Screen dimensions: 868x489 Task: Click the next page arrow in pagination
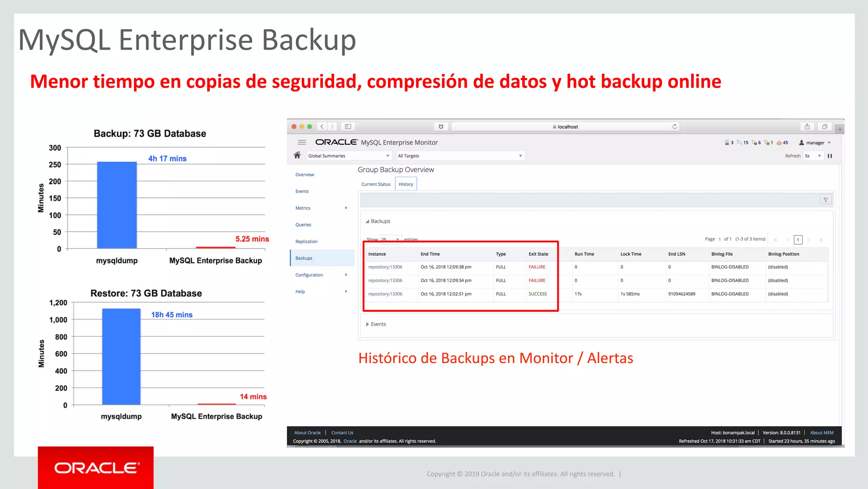pyautogui.click(x=808, y=240)
